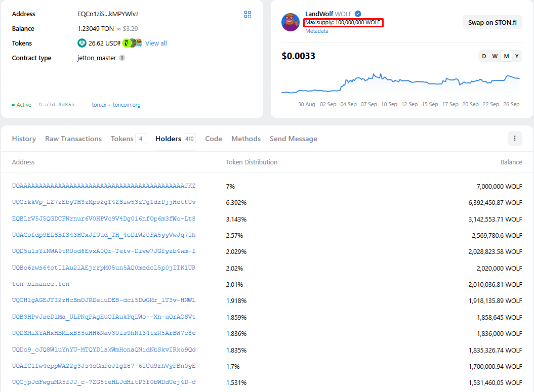The width and height of the screenshot is (534, 392).
Task: Select the D daily chart period
Action: click(484, 56)
